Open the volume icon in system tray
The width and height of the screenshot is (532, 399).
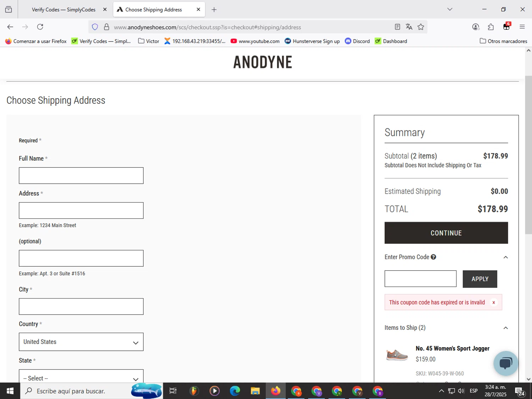point(461,391)
